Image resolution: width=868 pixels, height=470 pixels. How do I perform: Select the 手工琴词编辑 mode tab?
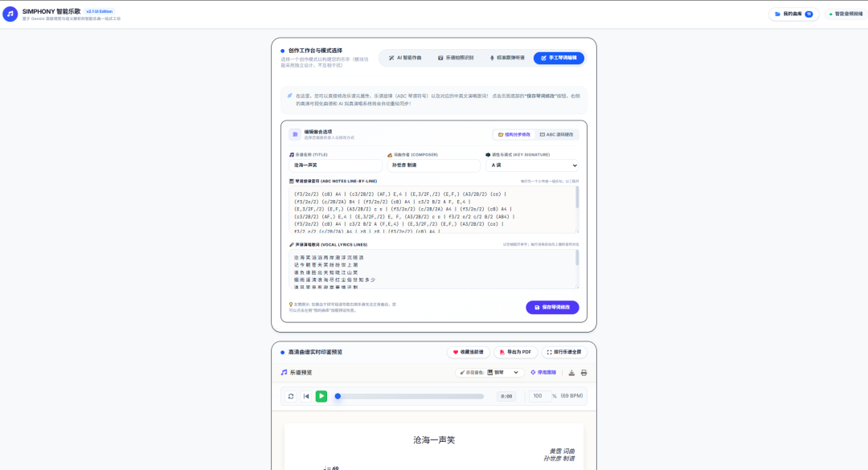pyautogui.click(x=559, y=58)
